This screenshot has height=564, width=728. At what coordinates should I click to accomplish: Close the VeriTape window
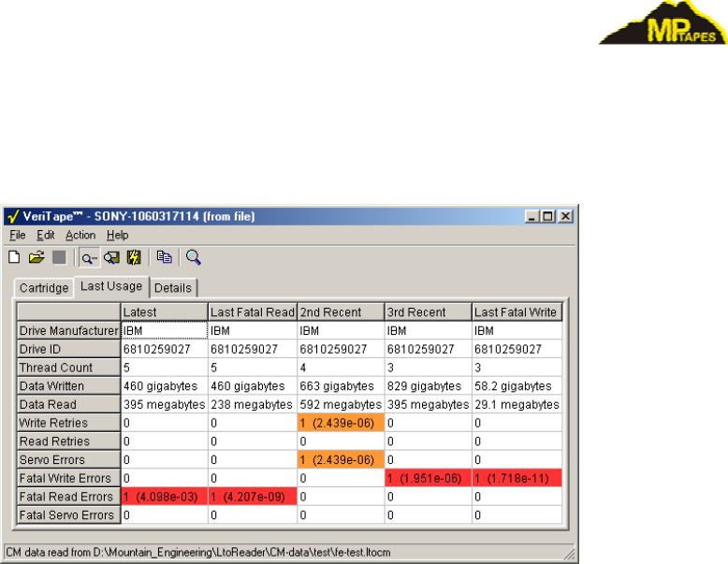[x=565, y=216]
